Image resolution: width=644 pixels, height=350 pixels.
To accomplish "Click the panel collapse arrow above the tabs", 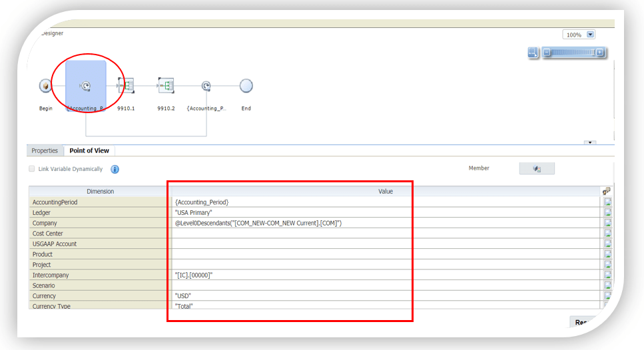I will (588, 142).
